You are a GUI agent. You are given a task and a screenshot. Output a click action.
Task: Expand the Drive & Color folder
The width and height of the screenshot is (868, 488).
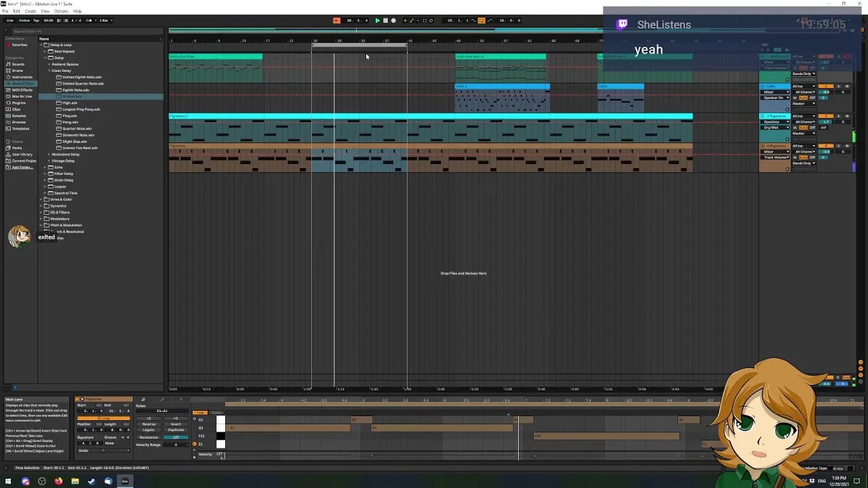coord(42,199)
